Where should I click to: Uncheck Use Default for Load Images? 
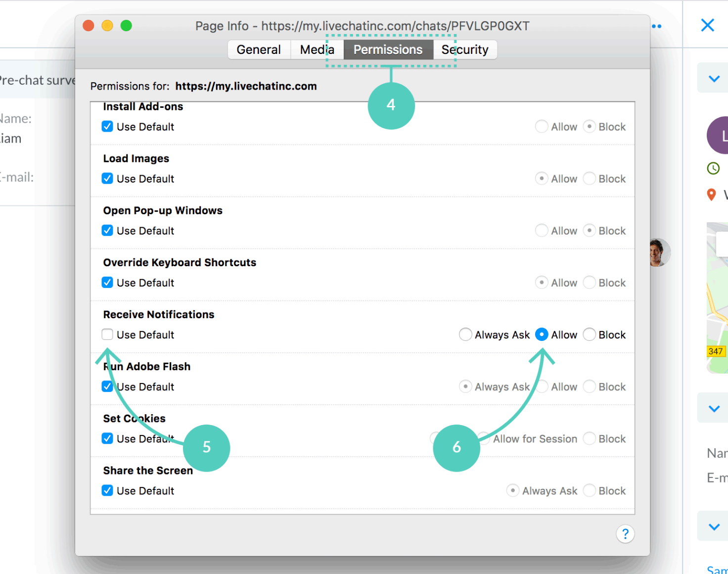coord(107,179)
